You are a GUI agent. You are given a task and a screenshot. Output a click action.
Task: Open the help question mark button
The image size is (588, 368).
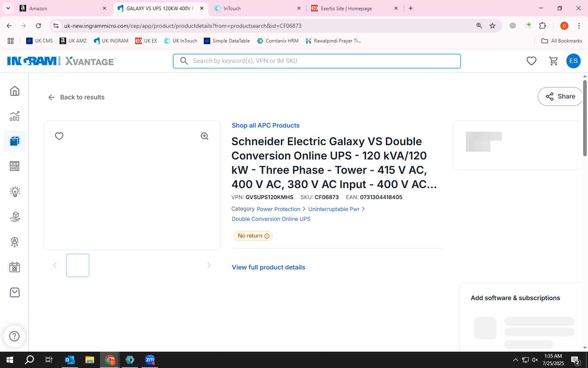click(x=14, y=336)
